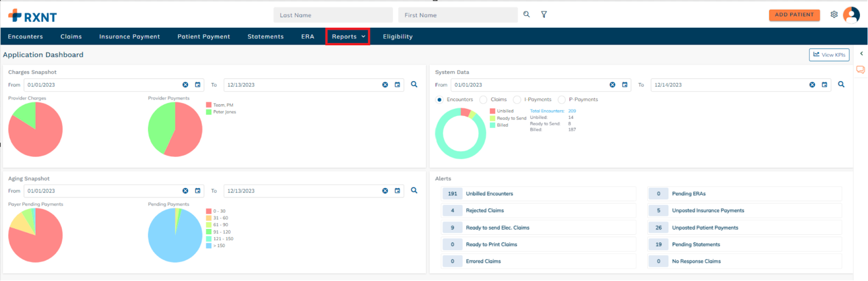Screen dimensions: 868x281
Task: Collapse the right side panel arrow
Action: [x=861, y=54]
